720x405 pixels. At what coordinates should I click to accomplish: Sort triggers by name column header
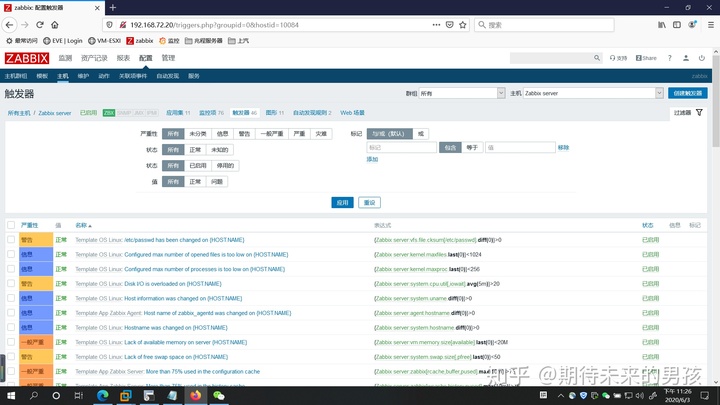[x=83, y=225]
